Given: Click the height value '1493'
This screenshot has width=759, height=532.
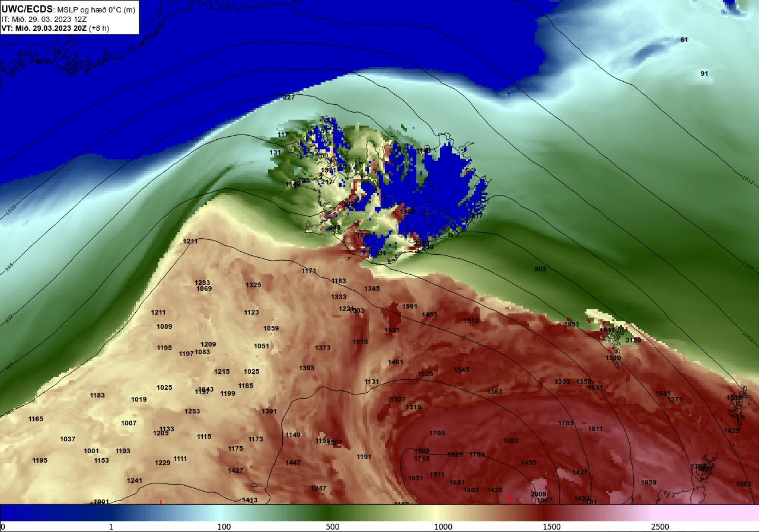Looking at the screenshot, I should (x=429, y=315).
